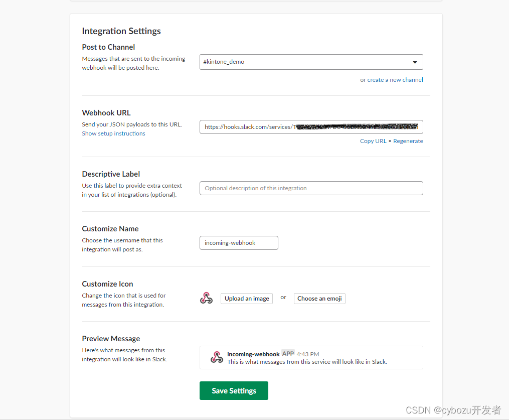The width and height of the screenshot is (509, 420).
Task: Click incoming-webhook name in preview message
Action: point(253,354)
